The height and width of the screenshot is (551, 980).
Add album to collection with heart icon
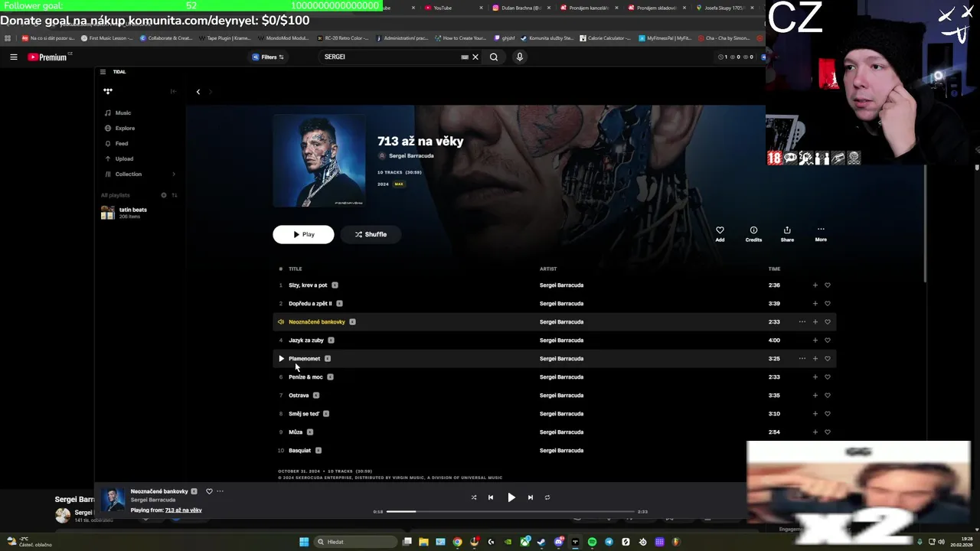[720, 230]
